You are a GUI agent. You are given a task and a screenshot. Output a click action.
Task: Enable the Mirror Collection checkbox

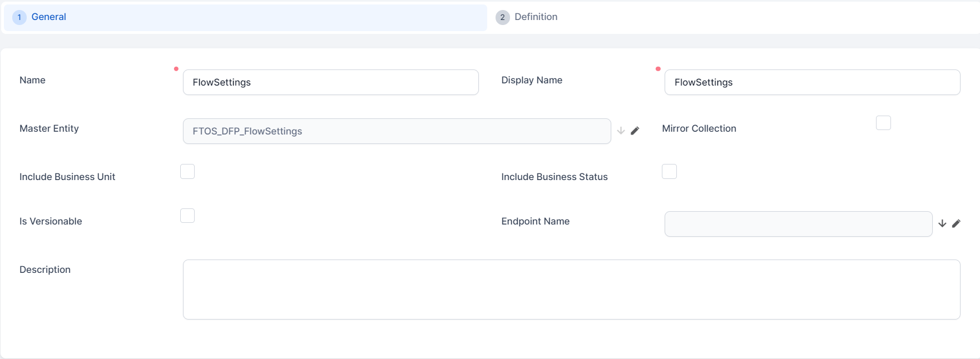[x=883, y=123]
